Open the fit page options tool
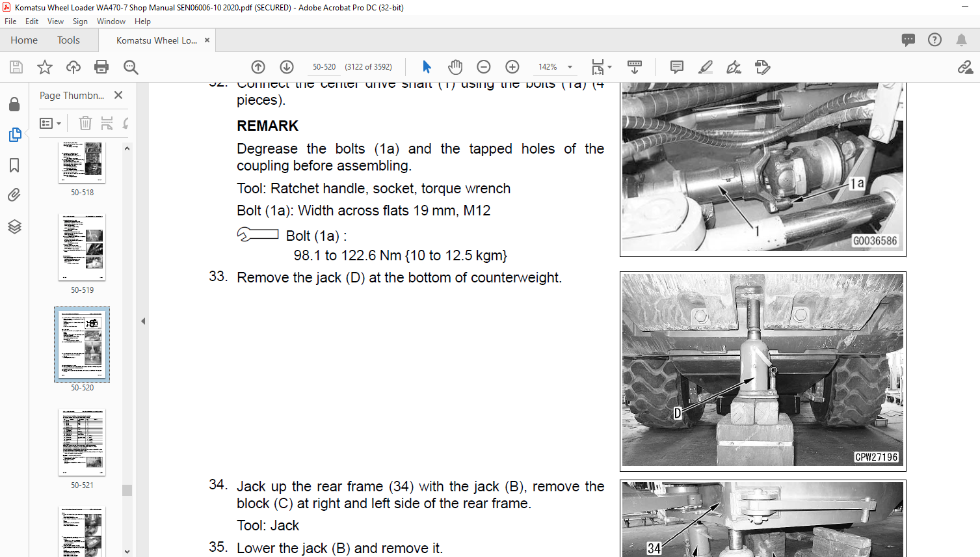This screenshot has width=980, height=557. 602,67
